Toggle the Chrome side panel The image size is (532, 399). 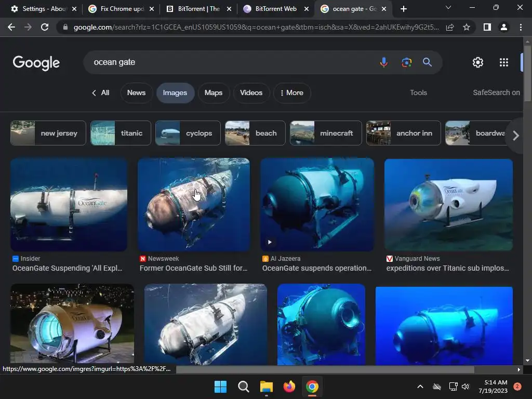pos(487,27)
